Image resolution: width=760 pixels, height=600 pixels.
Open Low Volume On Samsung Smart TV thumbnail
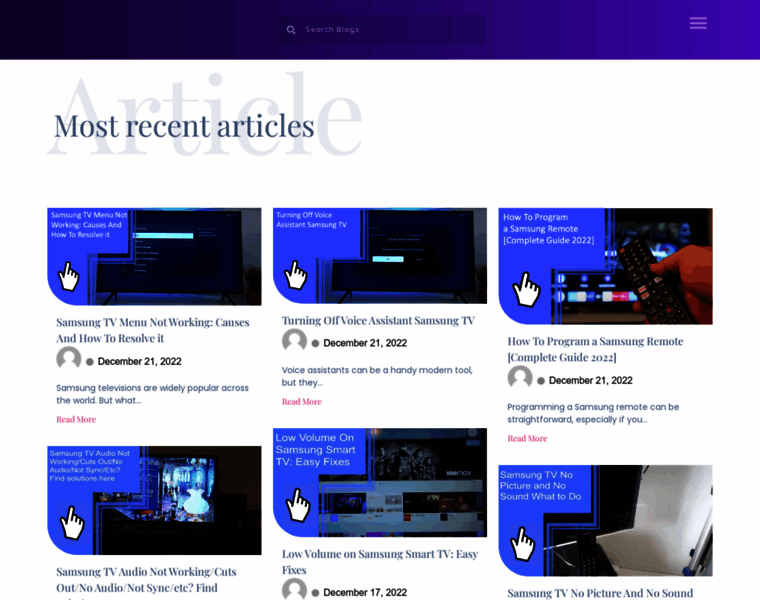(380, 482)
